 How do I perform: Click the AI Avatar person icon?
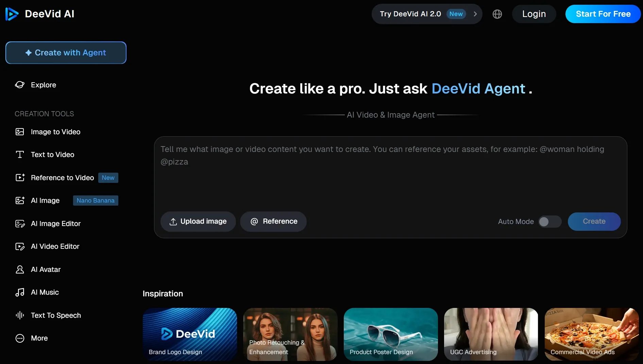click(20, 270)
